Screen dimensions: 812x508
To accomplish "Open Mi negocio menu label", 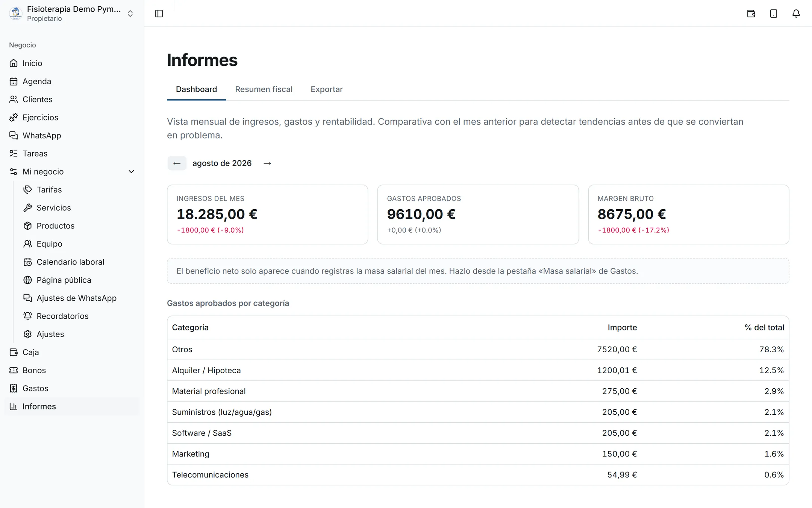I will click(43, 172).
